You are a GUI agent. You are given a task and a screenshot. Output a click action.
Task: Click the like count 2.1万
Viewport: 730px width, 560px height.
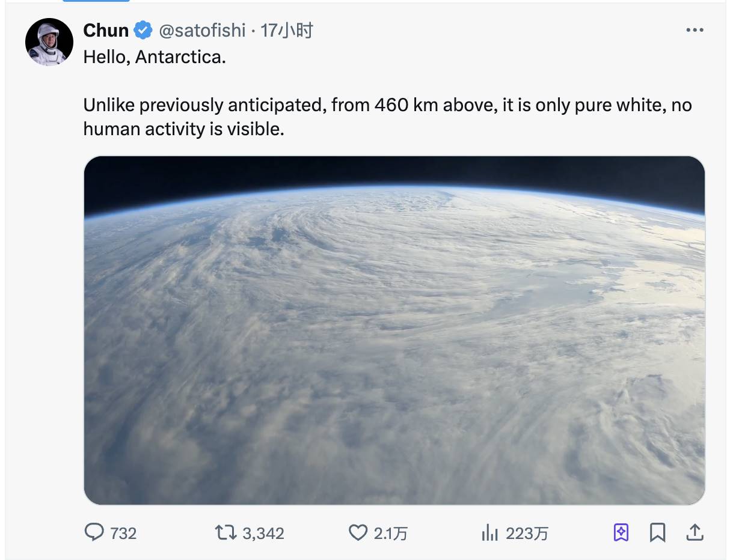click(x=391, y=532)
